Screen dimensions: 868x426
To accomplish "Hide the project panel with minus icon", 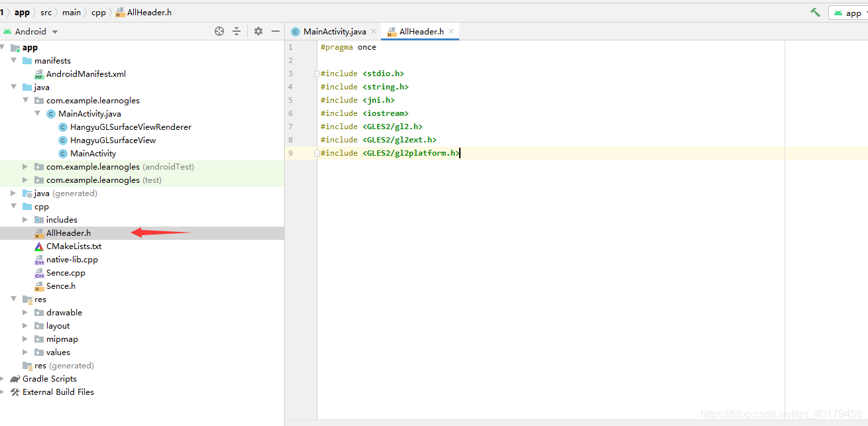I will (x=276, y=31).
